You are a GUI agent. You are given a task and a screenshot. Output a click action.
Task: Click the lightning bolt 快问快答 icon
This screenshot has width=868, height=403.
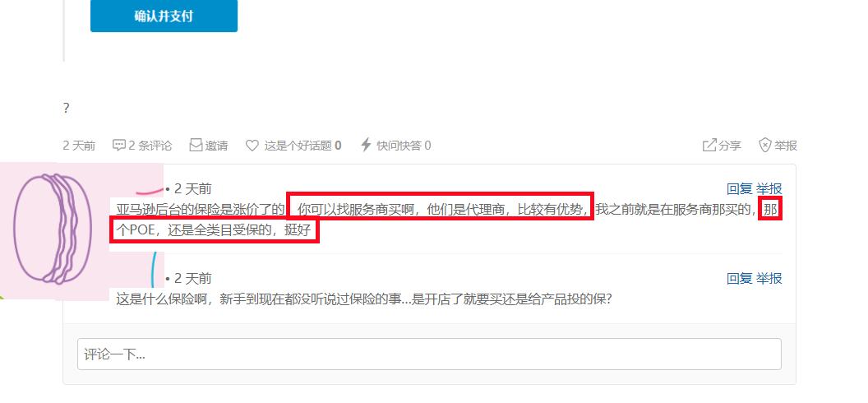(366, 145)
